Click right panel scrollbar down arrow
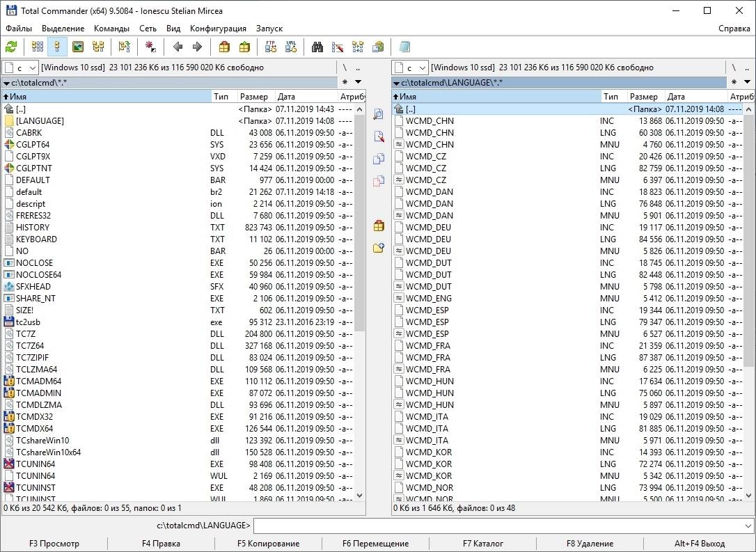Viewport: 756px width, 552px height. [x=748, y=495]
